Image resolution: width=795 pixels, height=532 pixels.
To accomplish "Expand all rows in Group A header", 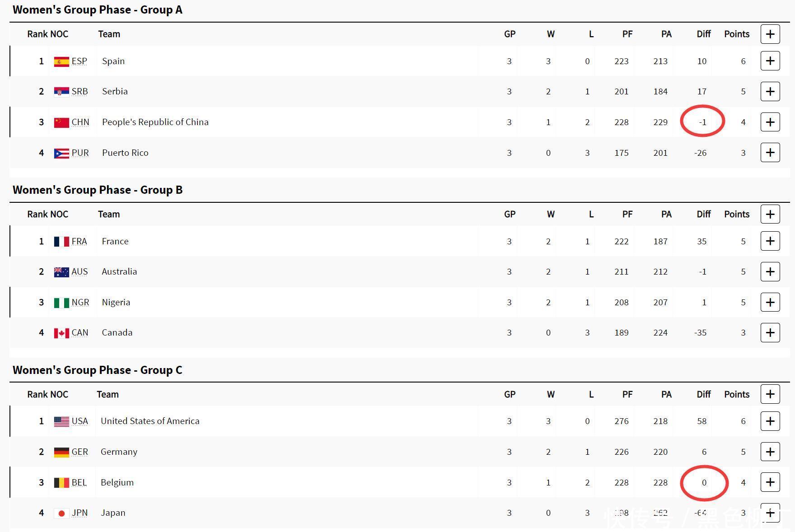I will pos(770,34).
